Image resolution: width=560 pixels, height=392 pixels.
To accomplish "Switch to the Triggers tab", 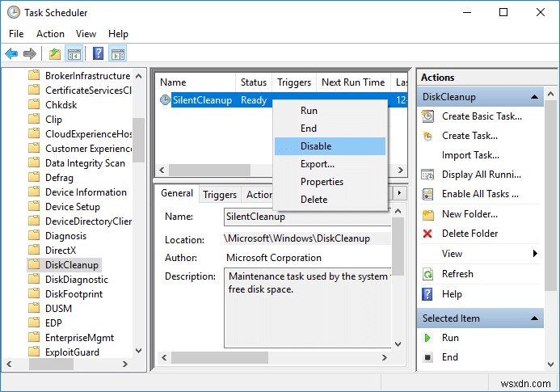I will point(220,195).
